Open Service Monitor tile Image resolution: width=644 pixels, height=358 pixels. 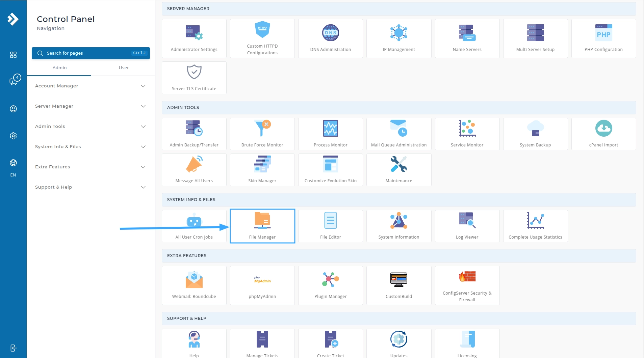[467, 134]
